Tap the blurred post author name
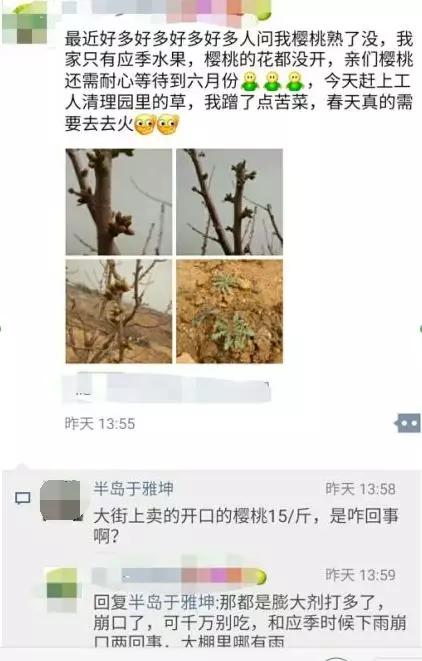 click(167, 11)
